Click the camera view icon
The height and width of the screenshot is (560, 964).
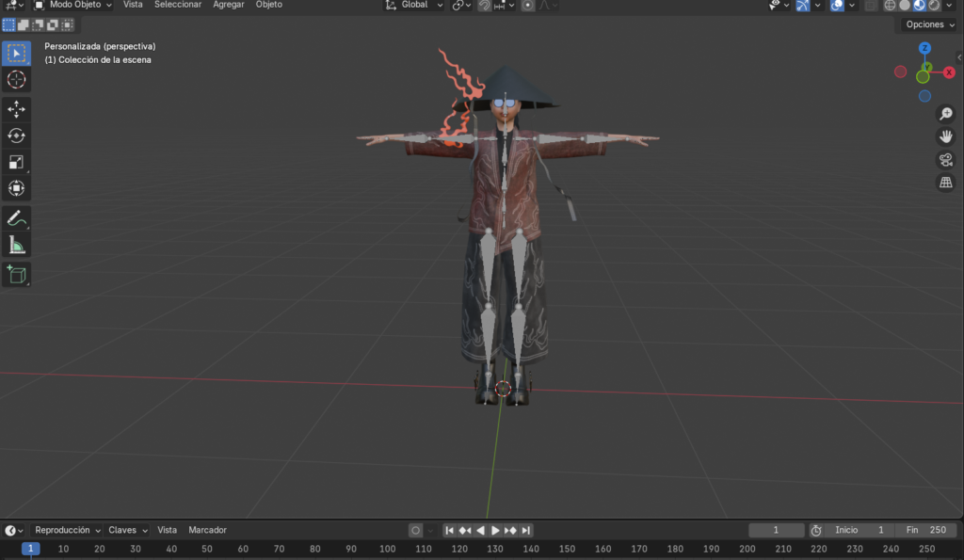pos(946,159)
